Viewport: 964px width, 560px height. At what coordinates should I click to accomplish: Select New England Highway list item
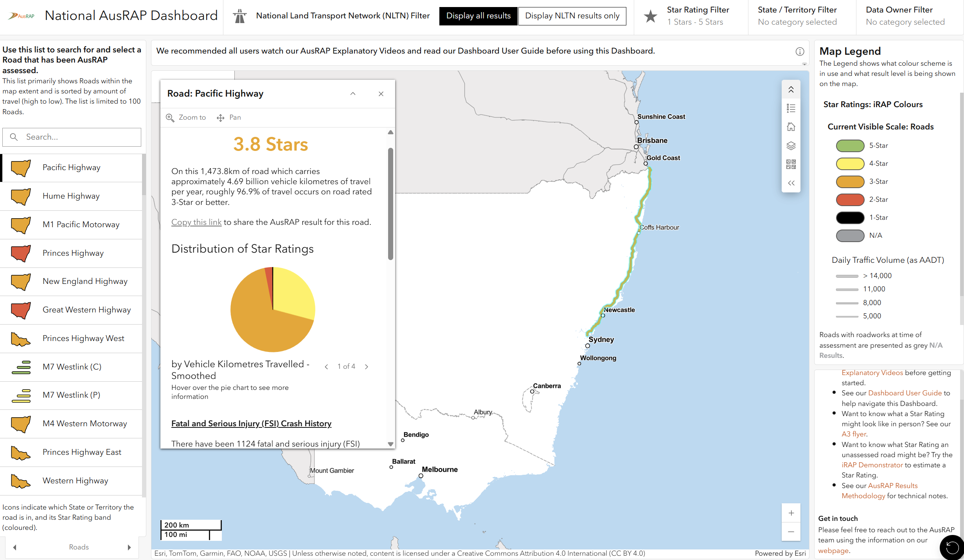[x=71, y=282]
